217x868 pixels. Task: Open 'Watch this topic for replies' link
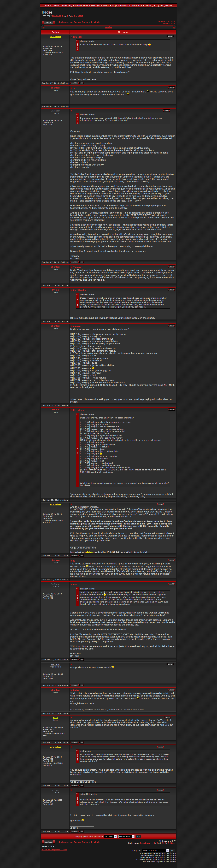(x=54, y=850)
